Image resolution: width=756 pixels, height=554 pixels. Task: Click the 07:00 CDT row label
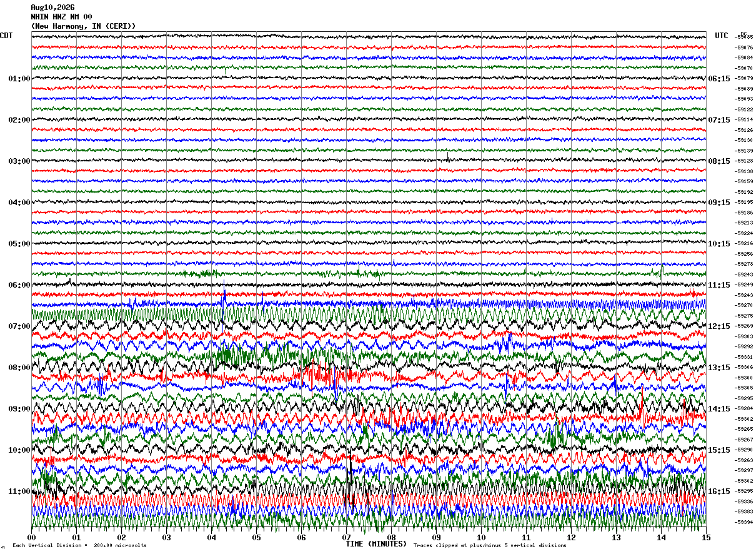coord(19,326)
